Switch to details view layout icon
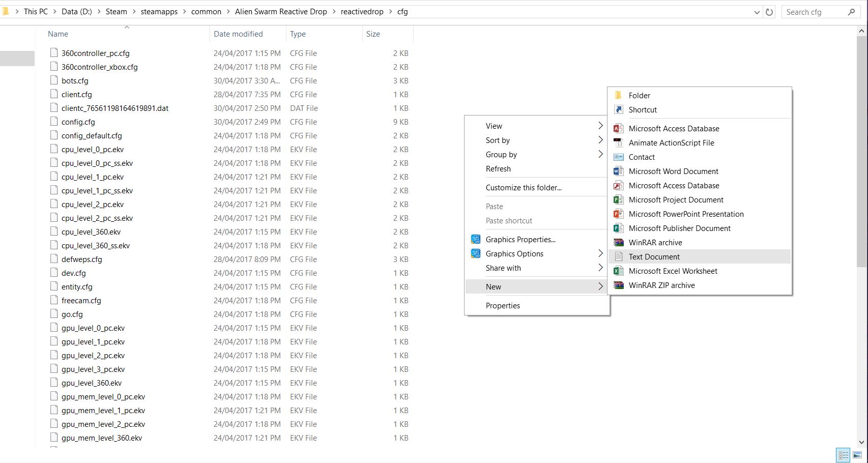Screen dimensions: 868x463 coord(843,455)
